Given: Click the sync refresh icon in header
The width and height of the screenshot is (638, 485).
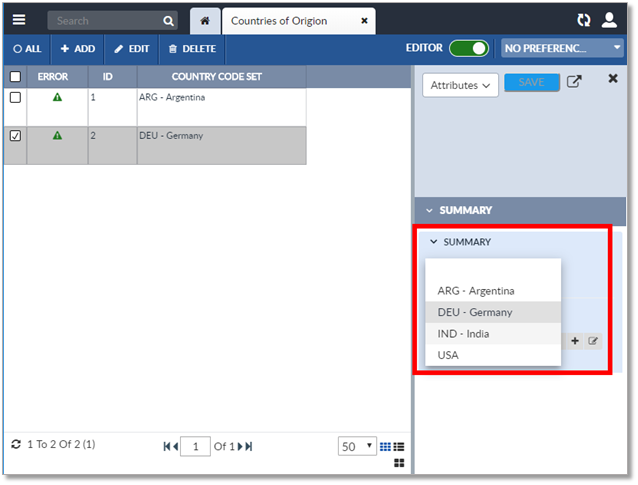Looking at the screenshot, I should click(584, 20).
